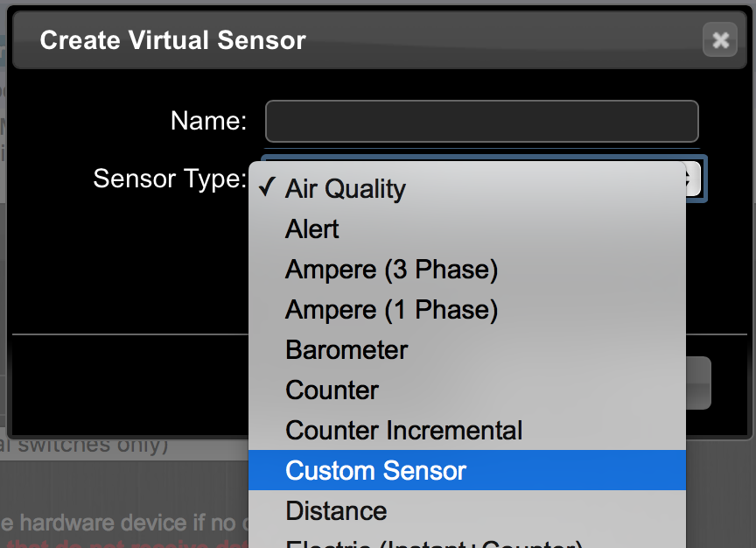The width and height of the screenshot is (756, 548).
Task: Select Ampere (3 Phase) sensor type
Action: 466,269
